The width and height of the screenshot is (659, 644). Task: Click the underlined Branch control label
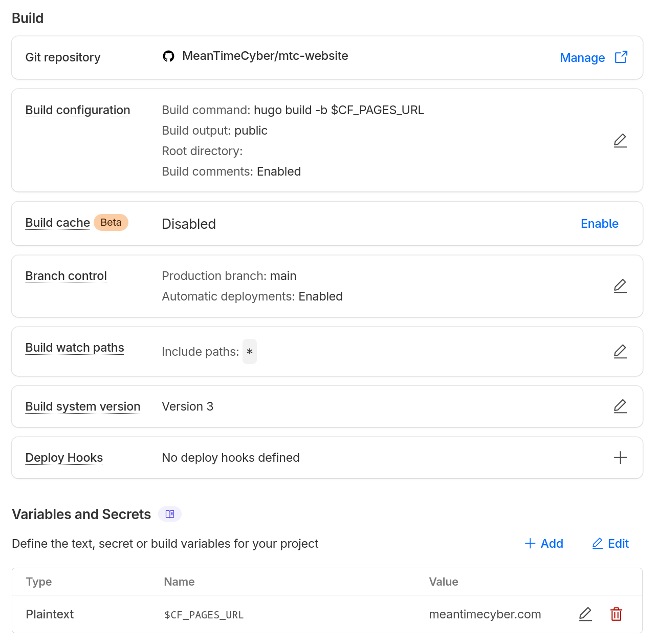tap(65, 276)
